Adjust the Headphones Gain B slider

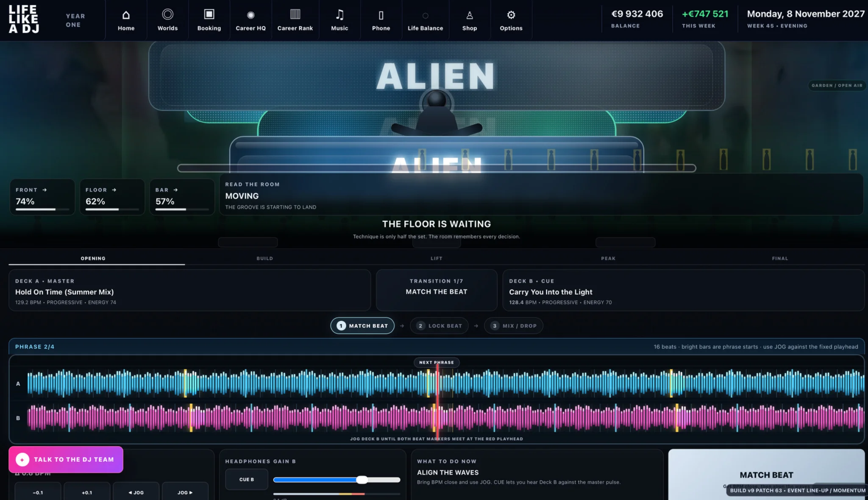337,480
